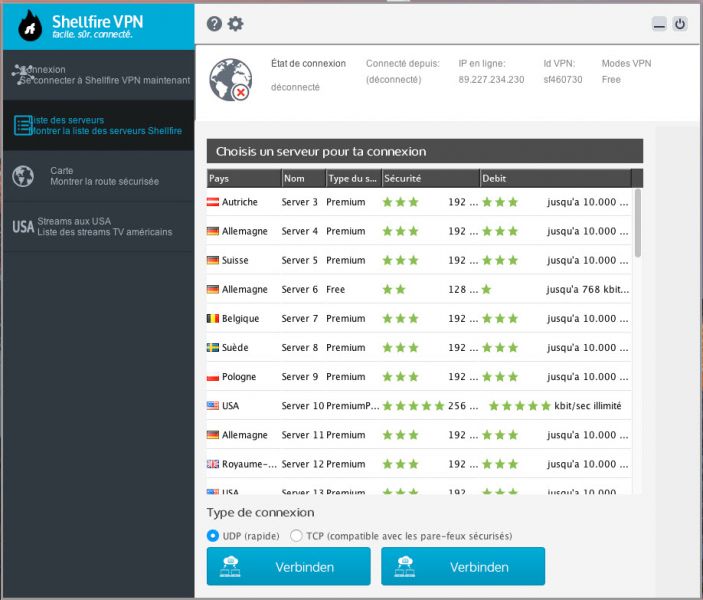
Task: Open settings gear icon
Action: point(235,24)
